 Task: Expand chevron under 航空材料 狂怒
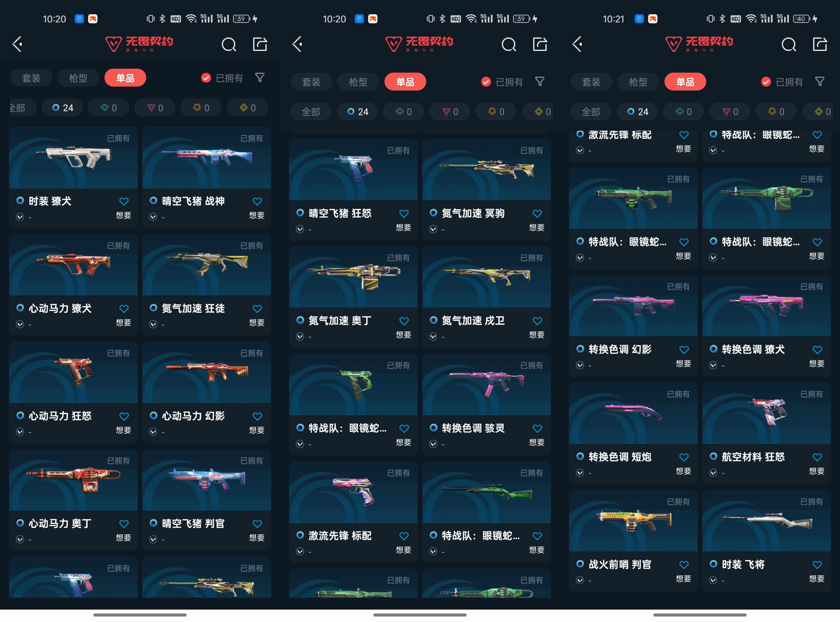713,473
